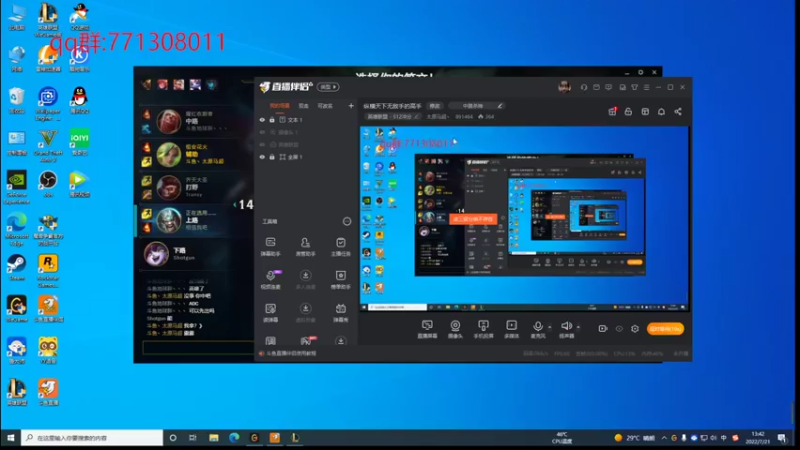Screen dimensions: 800x450
Task: Download the 多人连麦 tool
Action: (x=305, y=280)
